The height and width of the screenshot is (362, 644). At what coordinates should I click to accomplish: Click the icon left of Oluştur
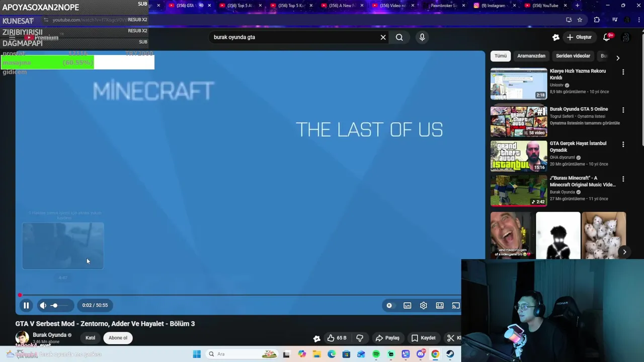click(x=556, y=37)
